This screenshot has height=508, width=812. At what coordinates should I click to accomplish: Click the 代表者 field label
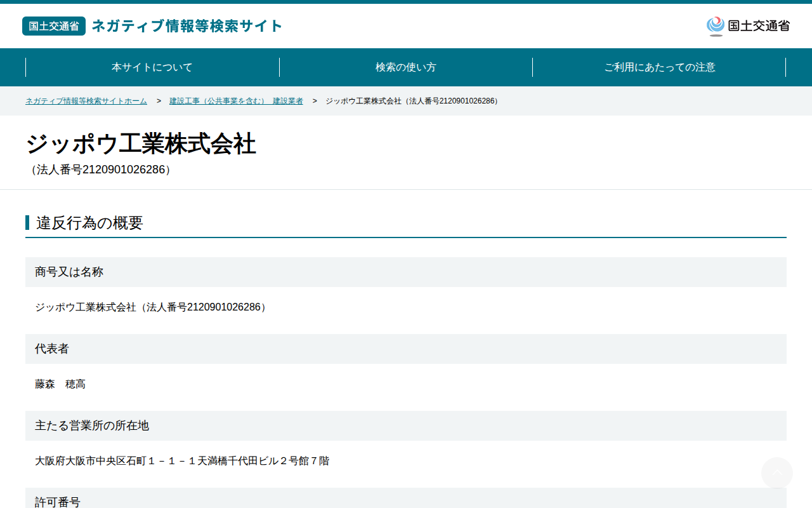tap(52, 349)
